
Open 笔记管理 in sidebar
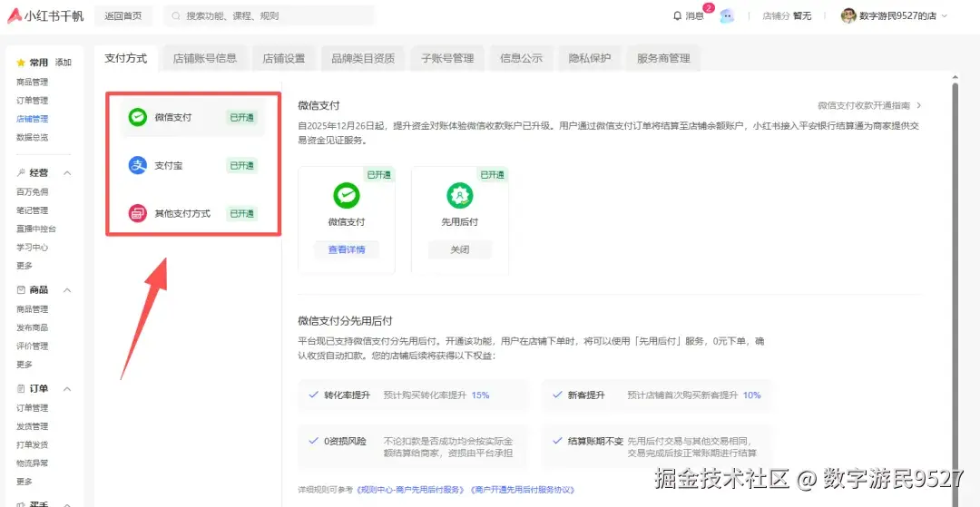tap(32, 210)
